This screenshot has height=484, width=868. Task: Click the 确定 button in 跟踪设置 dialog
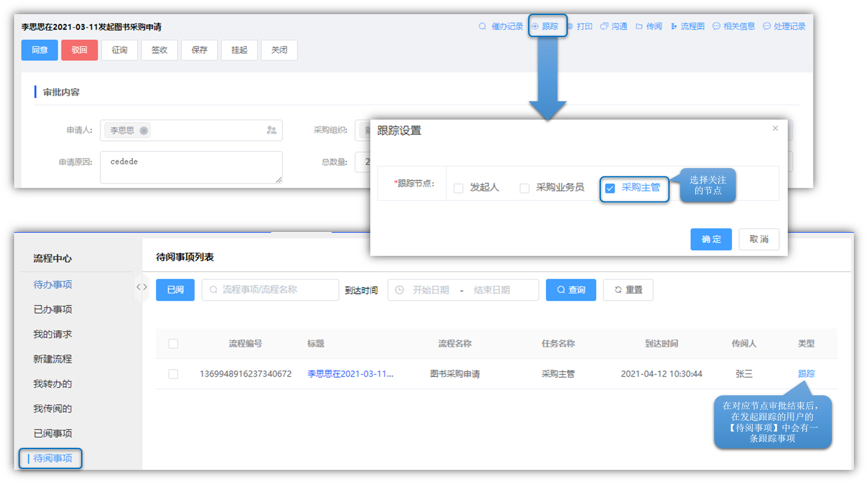(x=711, y=239)
